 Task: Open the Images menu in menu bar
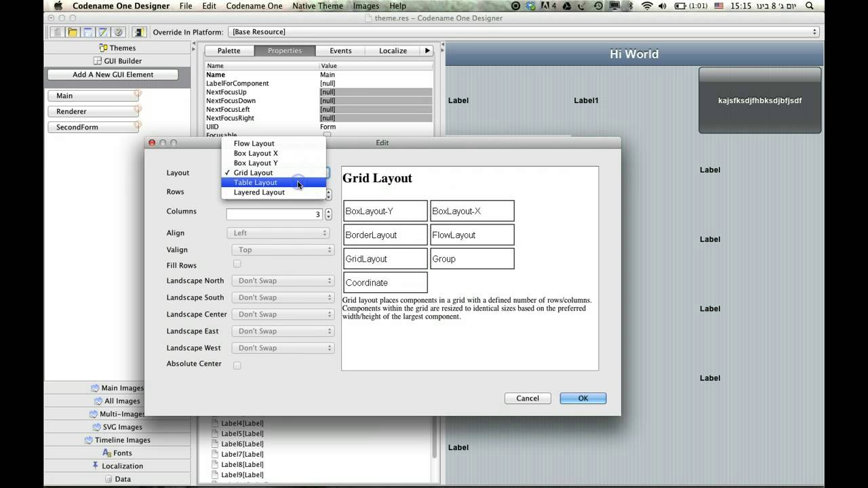(x=366, y=6)
